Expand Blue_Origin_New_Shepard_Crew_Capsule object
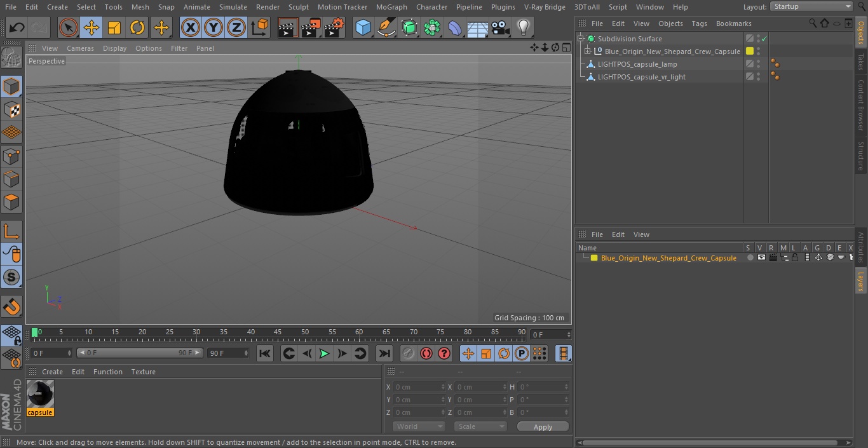 588,51
